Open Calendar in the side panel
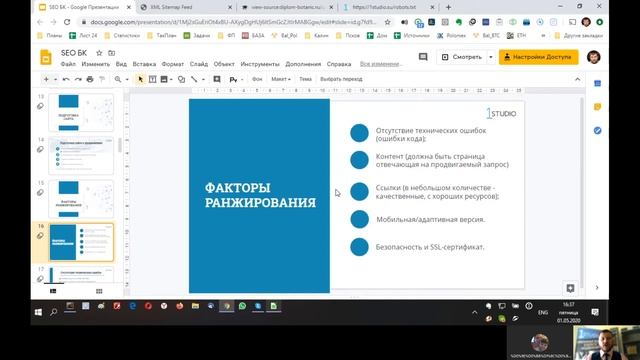640x360 pixels. (598, 83)
